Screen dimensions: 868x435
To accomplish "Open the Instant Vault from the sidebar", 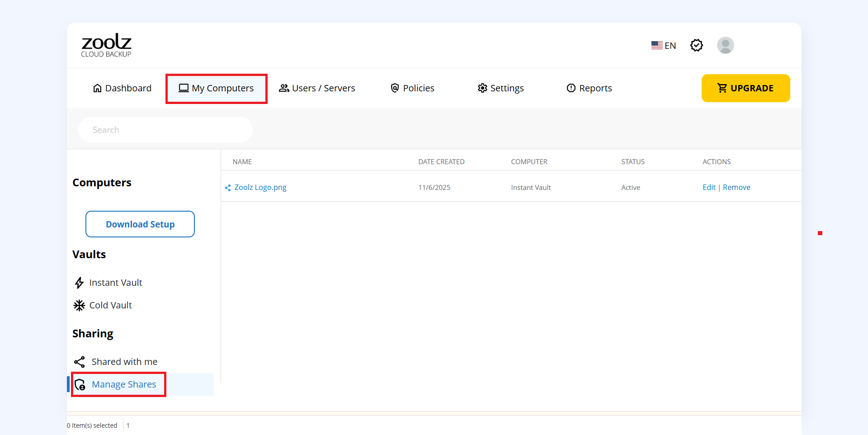I will [116, 282].
